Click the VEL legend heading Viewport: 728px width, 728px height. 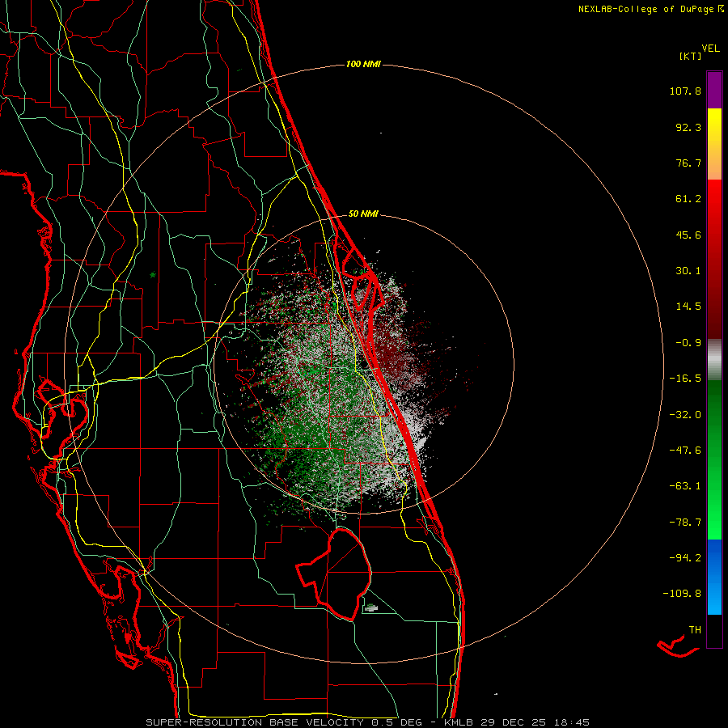click(710, 48)
